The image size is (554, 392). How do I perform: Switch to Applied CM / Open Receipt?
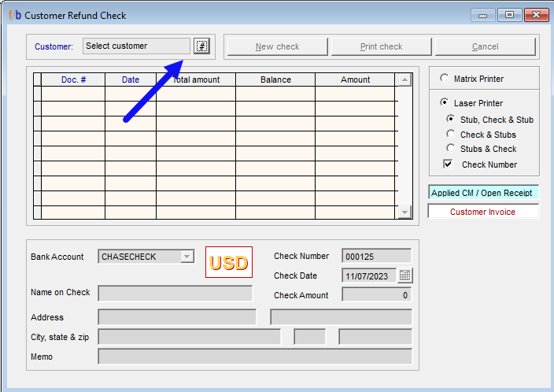click(x=482, y=193)
